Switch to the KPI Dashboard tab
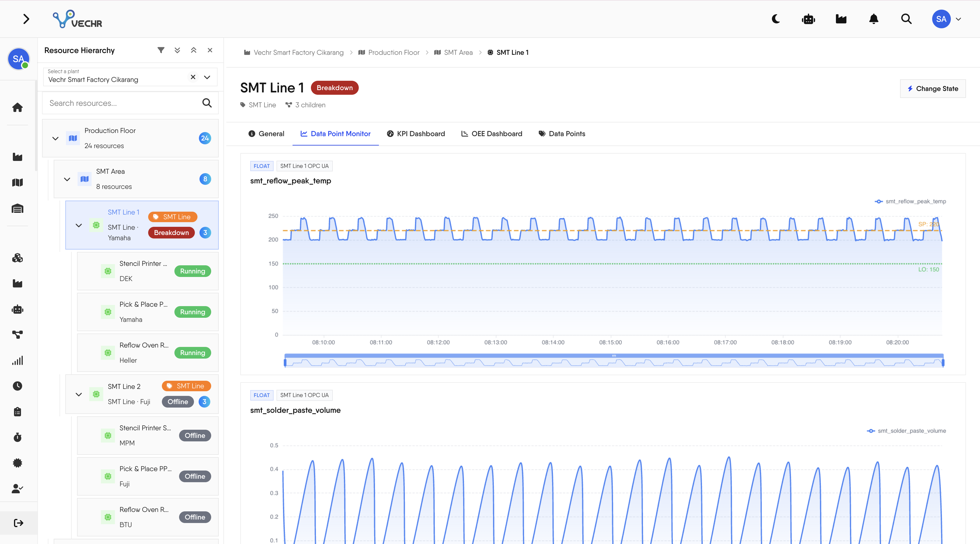The height and width of the screenshot is (544, 980). [416, 134]
